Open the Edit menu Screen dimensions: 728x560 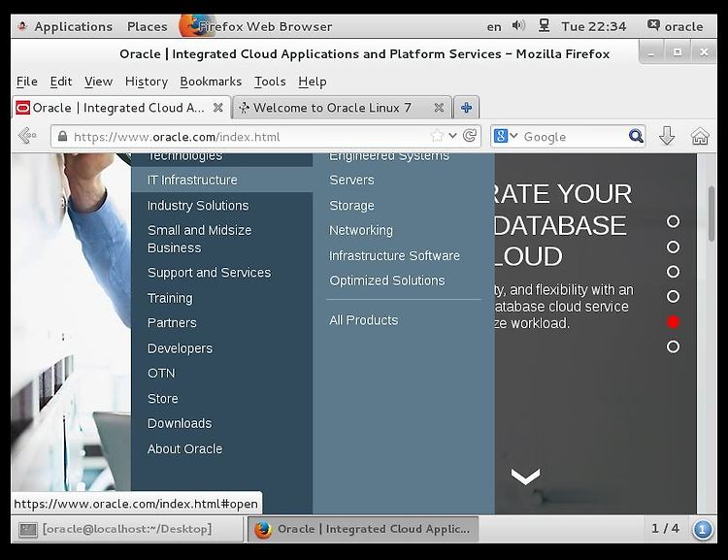click(61, 82)
